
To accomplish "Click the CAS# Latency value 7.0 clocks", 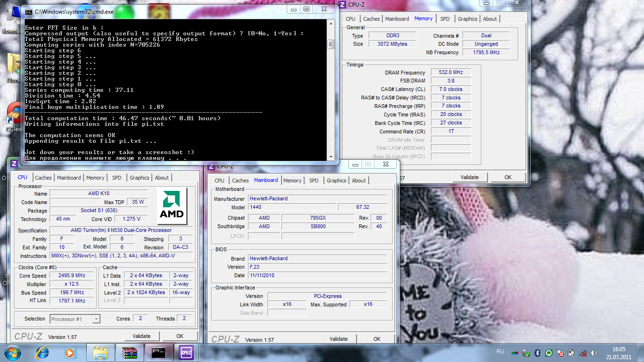I will click(451, 89).
